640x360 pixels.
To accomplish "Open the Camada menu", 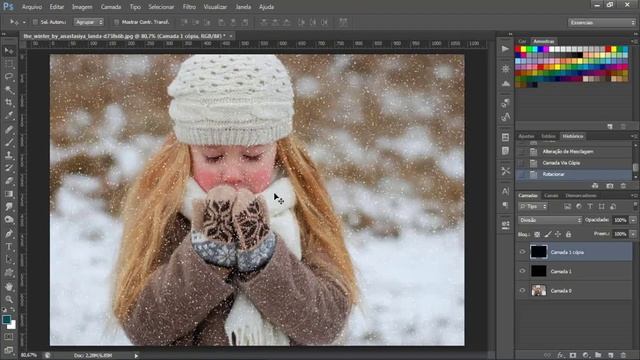I will coord(111,7).
